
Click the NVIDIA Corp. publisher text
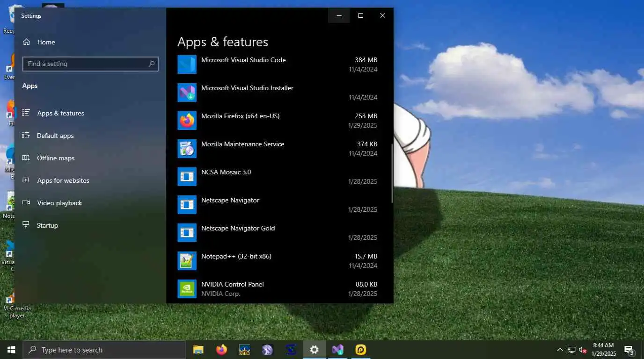pos(220,294)
